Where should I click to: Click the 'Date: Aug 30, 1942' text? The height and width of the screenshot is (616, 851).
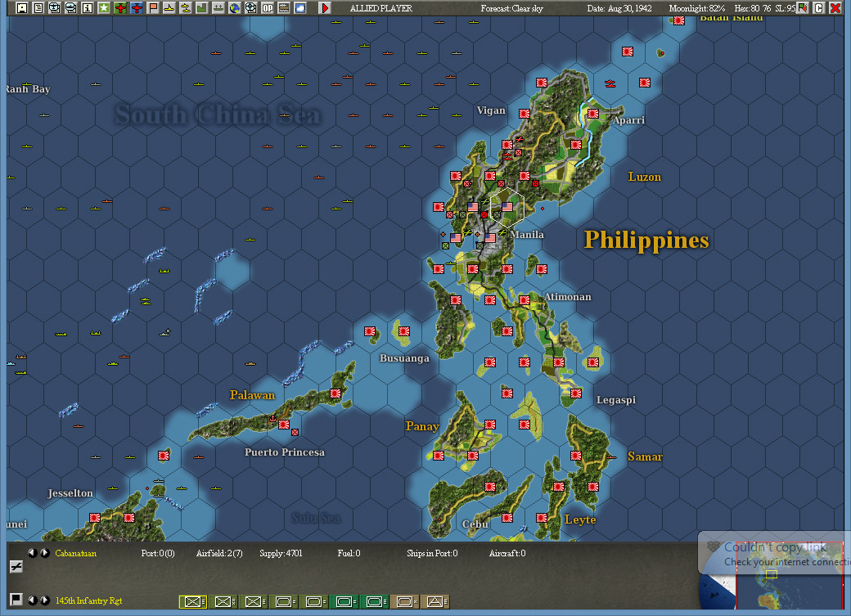click(x=619, y=8)
